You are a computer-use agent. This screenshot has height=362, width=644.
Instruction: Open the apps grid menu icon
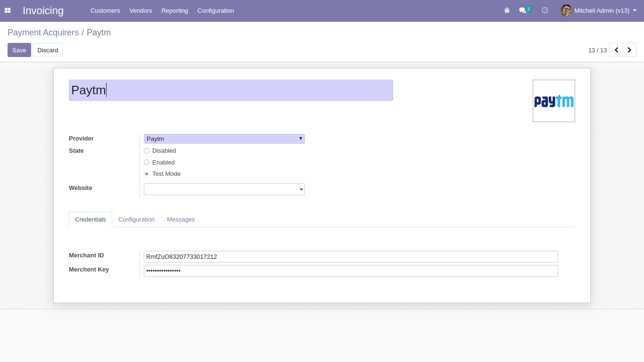8,10
